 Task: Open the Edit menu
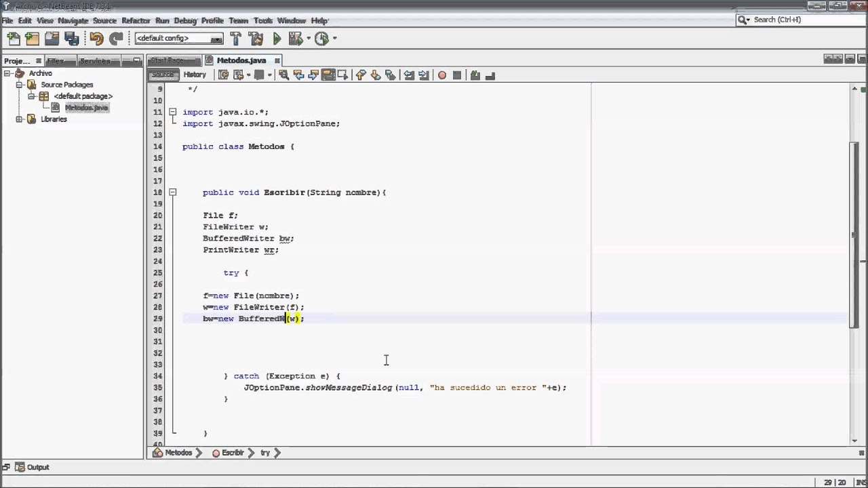25,20
